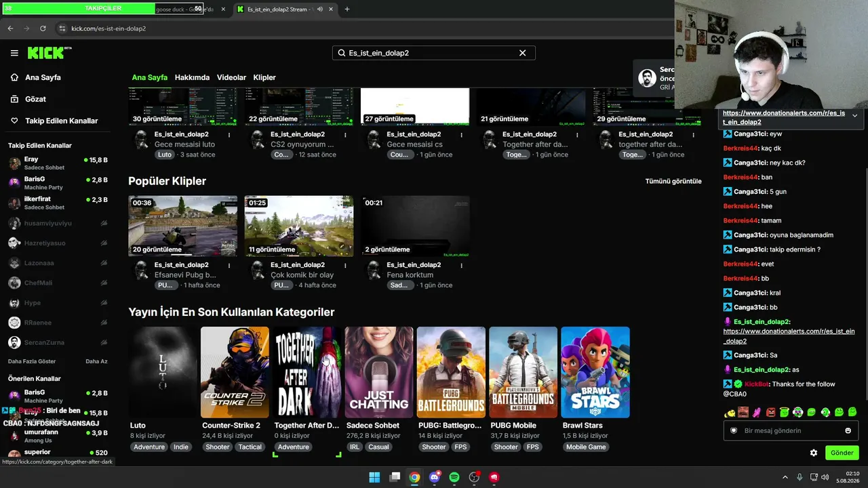Play the 00:36 Efsanevi Pubg clip

point(183,226)
